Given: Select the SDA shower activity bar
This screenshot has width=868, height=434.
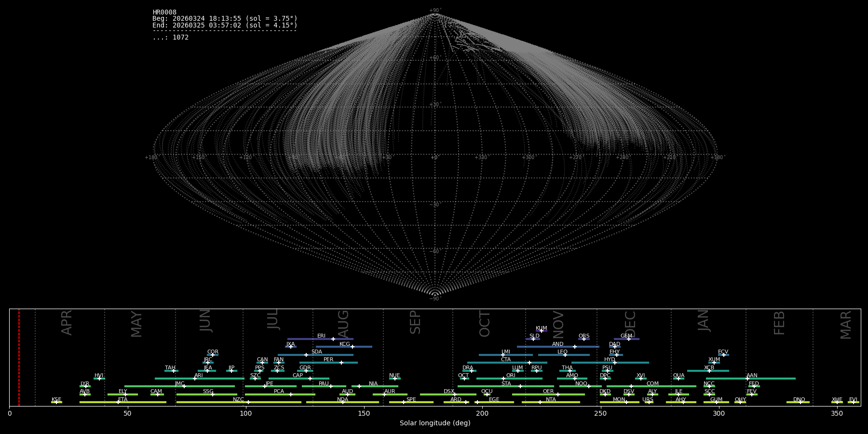Looking at the screenshot, I should [x=315, y=355].
